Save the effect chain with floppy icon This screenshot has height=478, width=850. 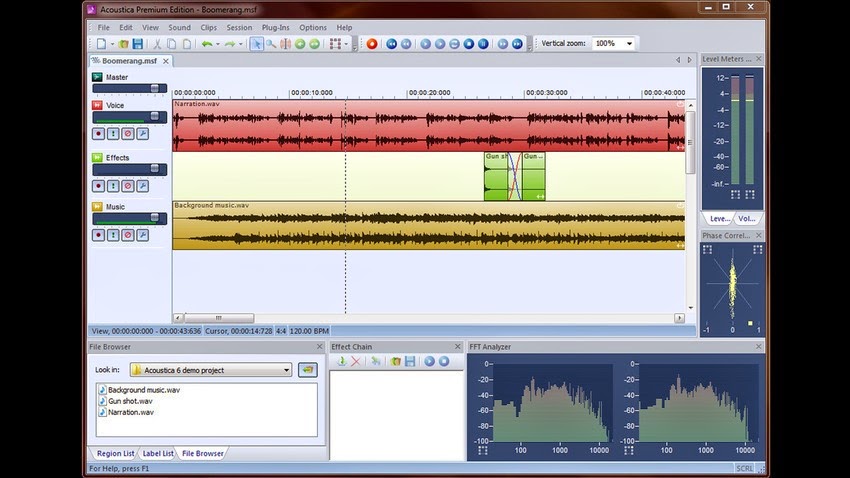[x=410, y=361]
